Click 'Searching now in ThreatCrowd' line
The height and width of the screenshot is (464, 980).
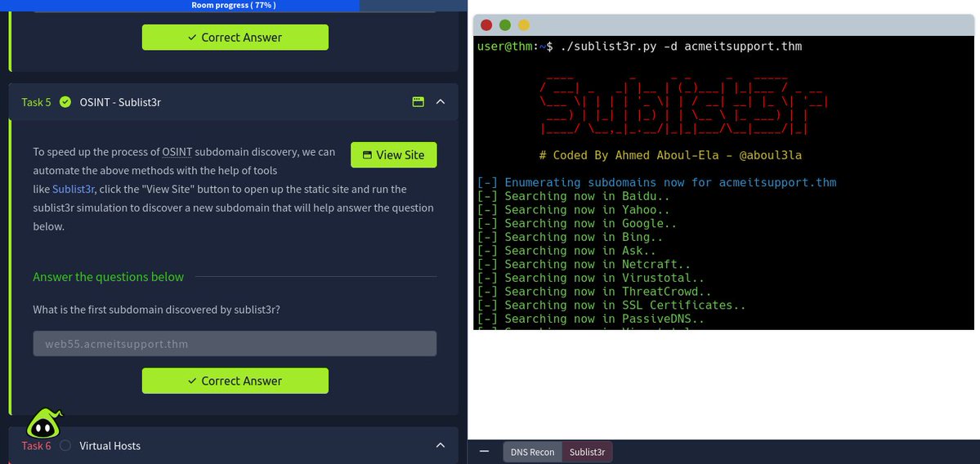click(594, 292)
